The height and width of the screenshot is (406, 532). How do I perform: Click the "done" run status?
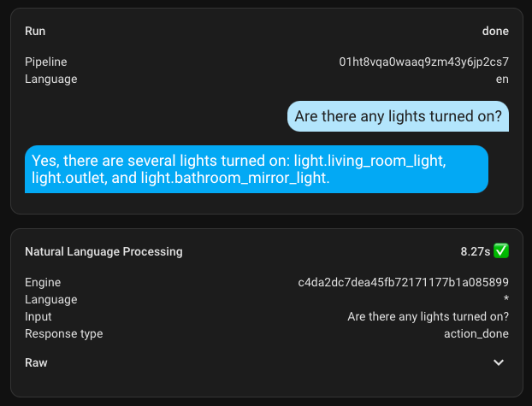click(x=495, y=32)
